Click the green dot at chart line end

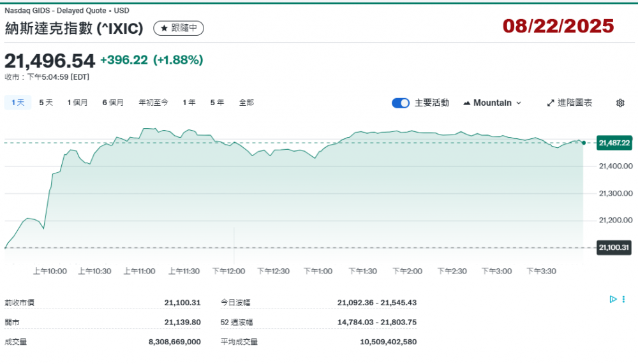click(584, 143)
